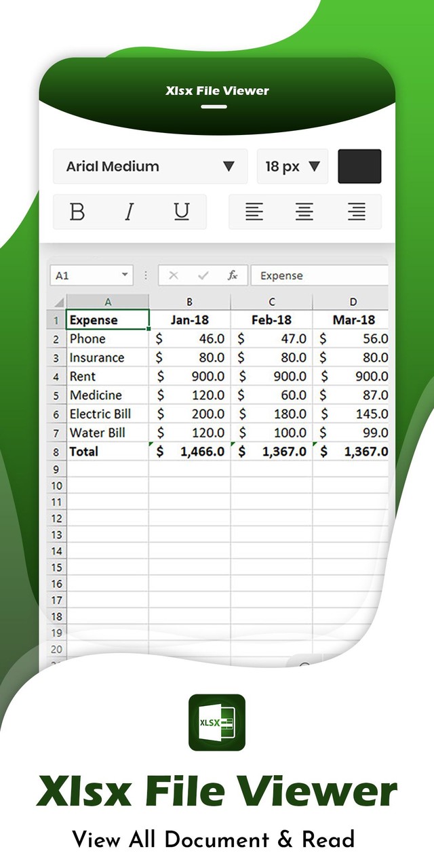Viewport: 434px width, 868px height.
Task: Select column B header
Action: click(189, 302)
